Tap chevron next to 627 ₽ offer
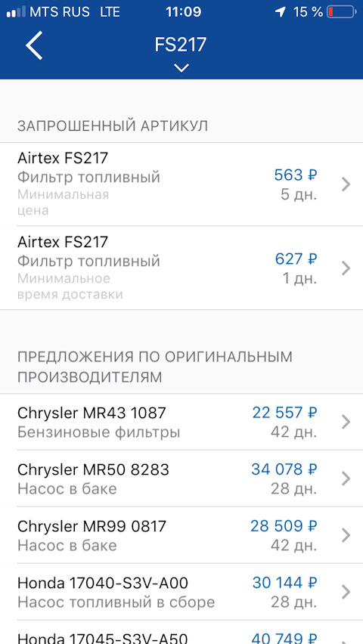Screen dimensions: 363x644 [x=346, y=268]
